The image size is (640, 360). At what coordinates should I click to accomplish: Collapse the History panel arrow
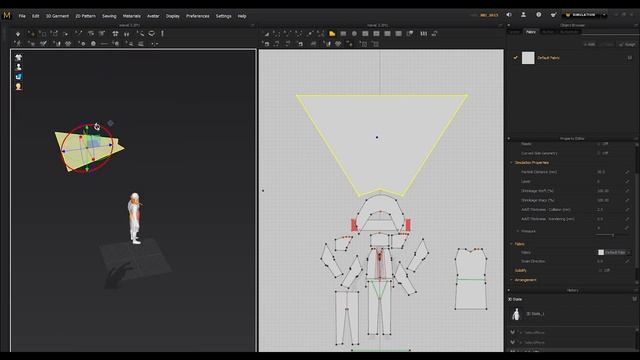(509, 290)
